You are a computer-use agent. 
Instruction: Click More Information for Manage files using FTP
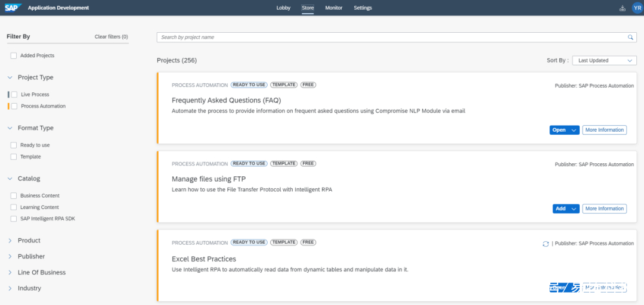[x=605, y=208]
